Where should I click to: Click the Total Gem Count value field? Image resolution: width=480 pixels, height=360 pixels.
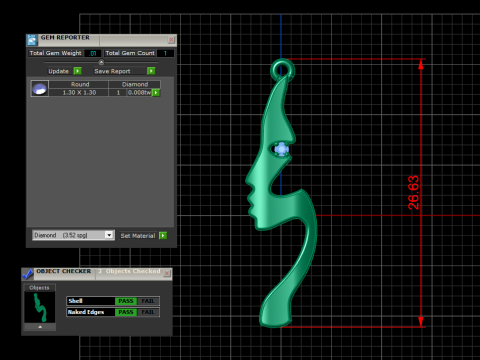[x=165, y=53]
